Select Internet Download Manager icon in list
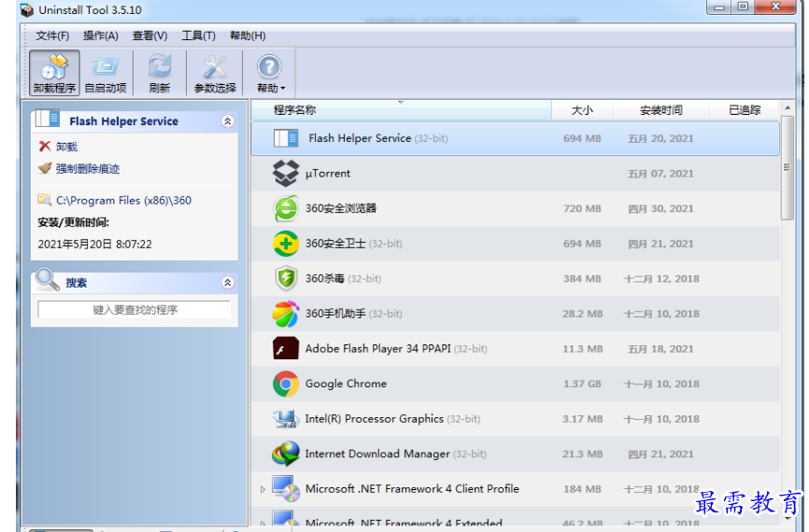This screenshot has width=809, height=532. [285, 455]
